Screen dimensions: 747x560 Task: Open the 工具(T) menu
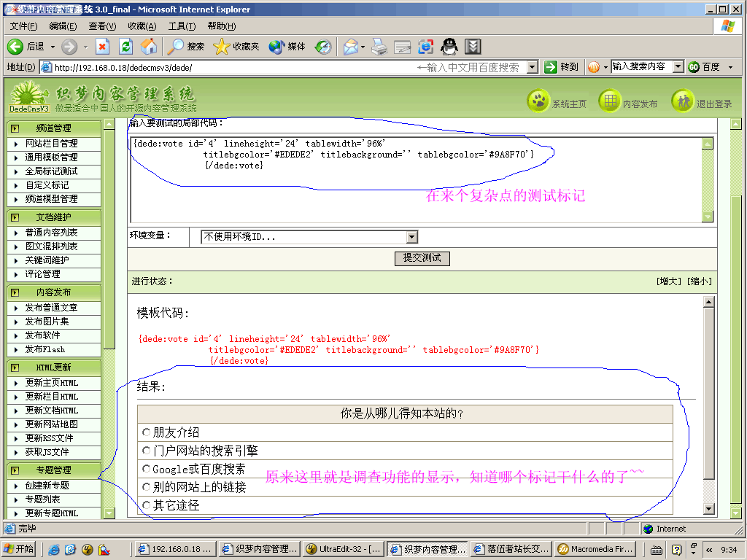(182, 26)
